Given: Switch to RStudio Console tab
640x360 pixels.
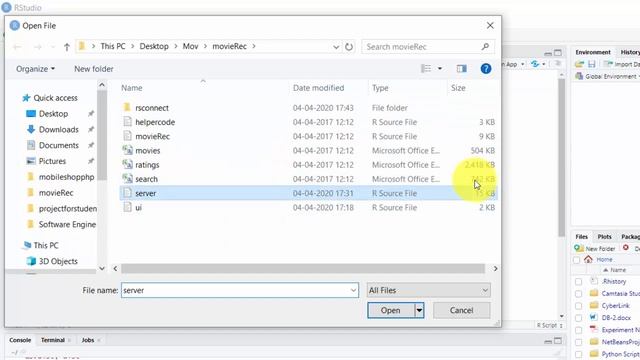Looking at the screenshot, I should point(20,340).
